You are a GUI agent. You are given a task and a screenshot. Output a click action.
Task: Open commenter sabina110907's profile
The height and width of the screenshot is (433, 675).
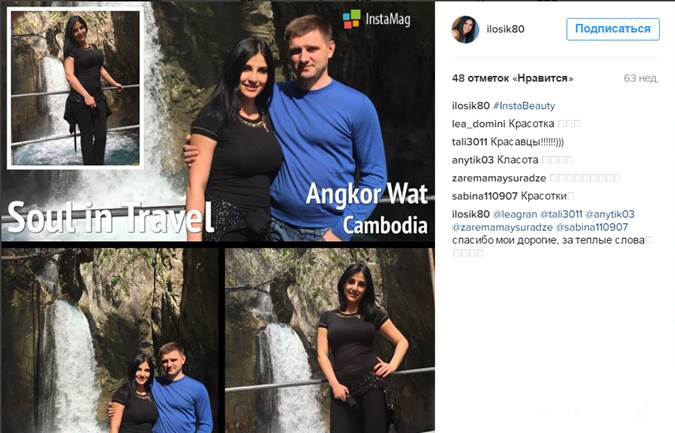point(485,196)
